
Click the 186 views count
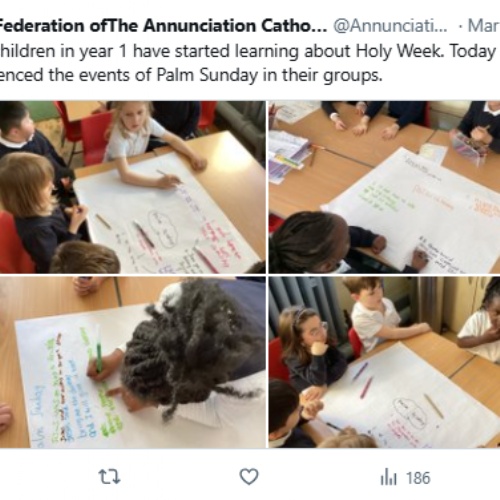(x=418, y=478)
